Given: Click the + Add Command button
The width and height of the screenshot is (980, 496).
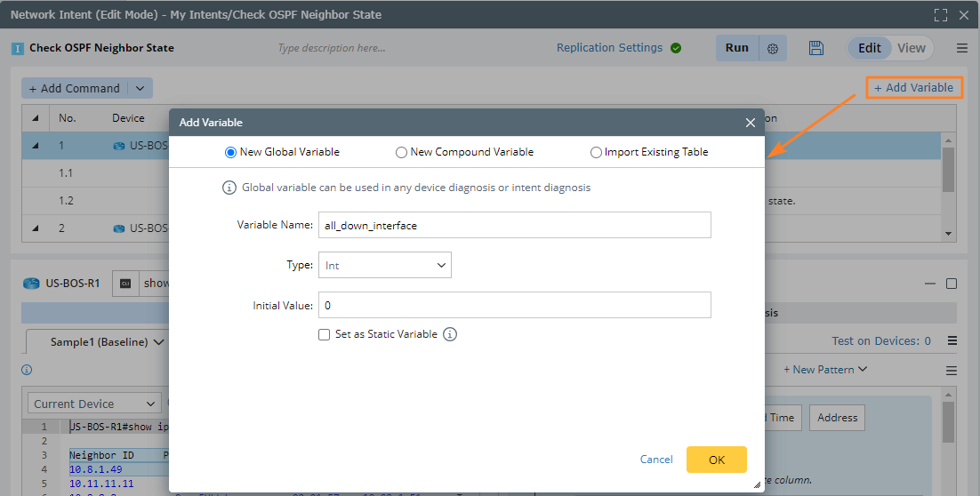Looking at the screenshot, I should 75,89.
